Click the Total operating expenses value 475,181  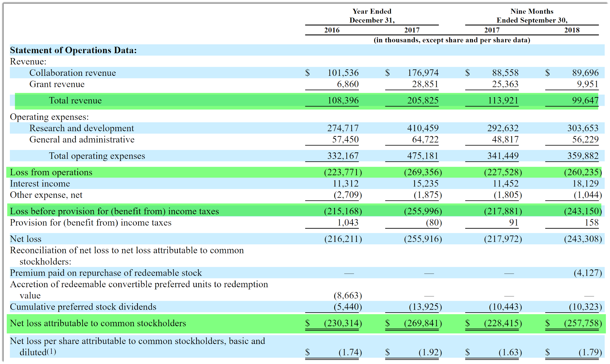(423, 156)
